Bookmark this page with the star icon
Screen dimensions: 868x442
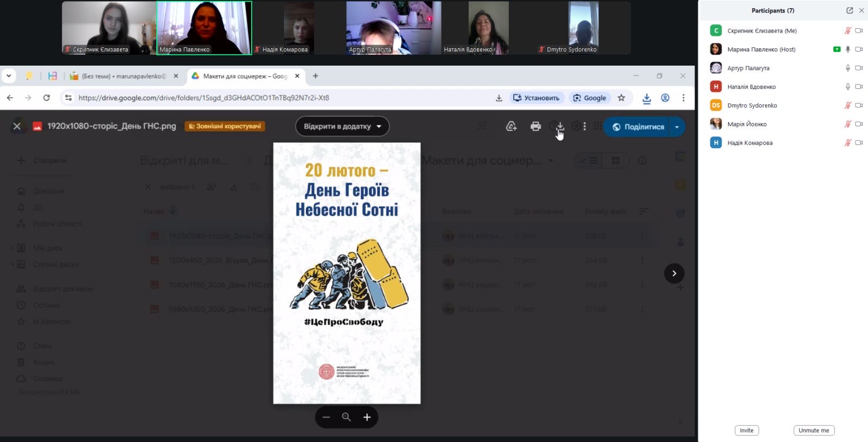tap(621, 98)
